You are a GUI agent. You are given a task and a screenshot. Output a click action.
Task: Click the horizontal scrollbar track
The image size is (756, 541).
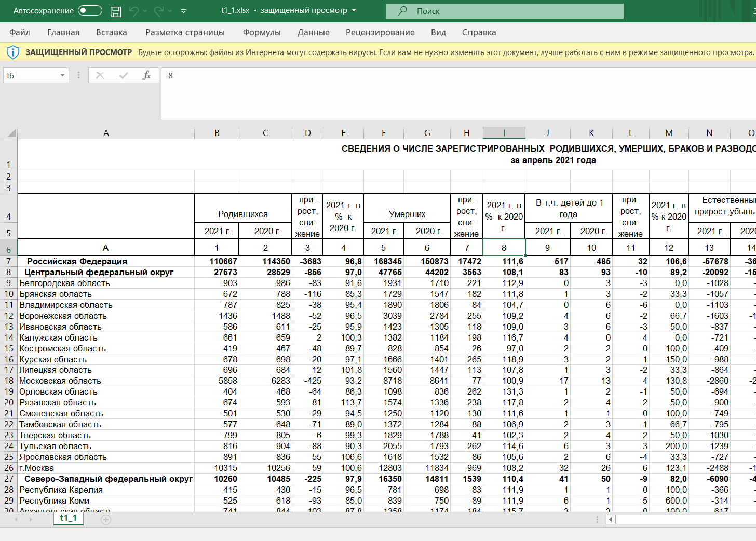685,519
